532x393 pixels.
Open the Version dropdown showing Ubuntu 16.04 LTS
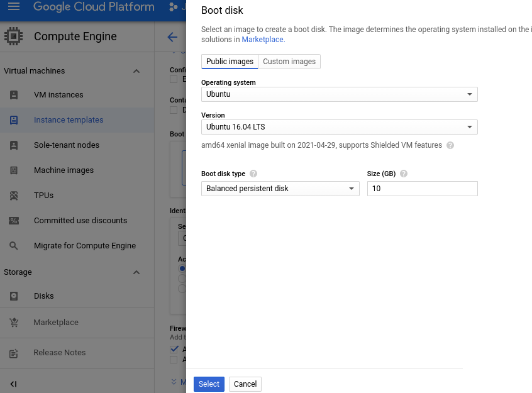[x=340, y=127]
